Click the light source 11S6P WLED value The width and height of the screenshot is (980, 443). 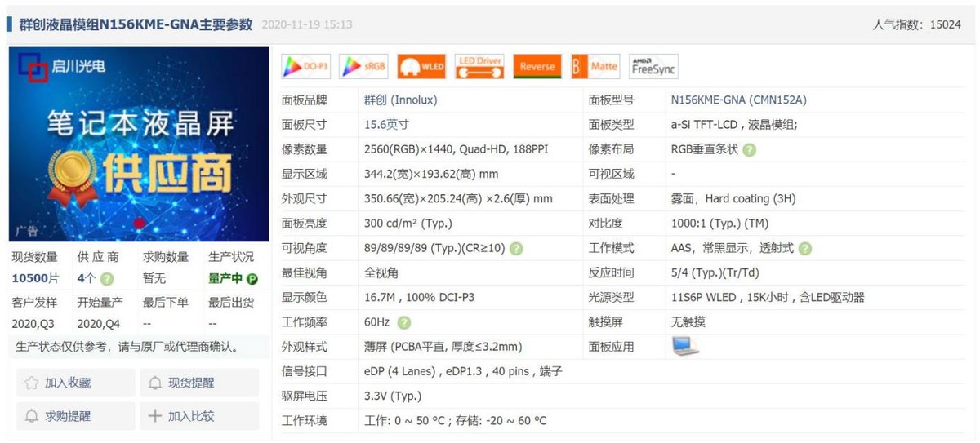click(768, 298)
